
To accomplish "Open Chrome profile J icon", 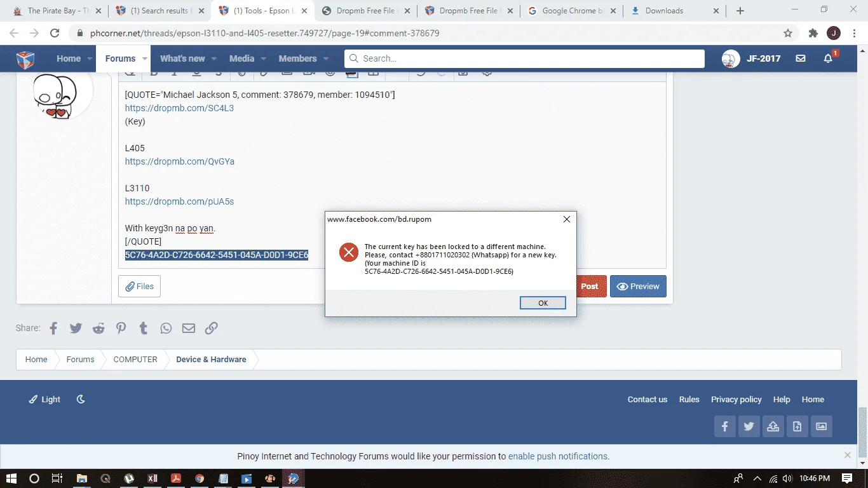I will pos(834,33).
